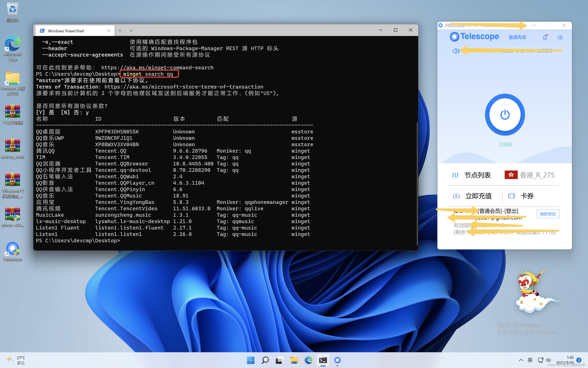The height and width of the screenshot is (368, 588).
Task: Add a new terminal tab
Action: pyautogui.click(x=120, y=30)
